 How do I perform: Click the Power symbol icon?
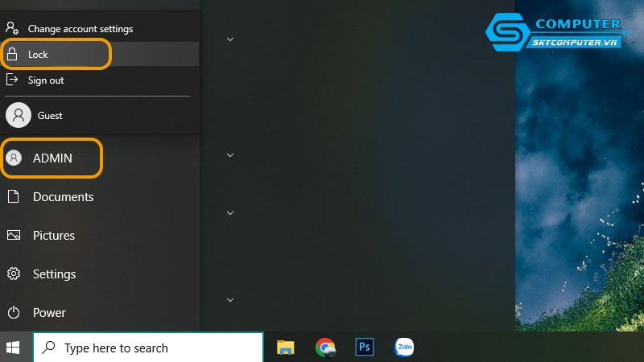click(14, 312)
